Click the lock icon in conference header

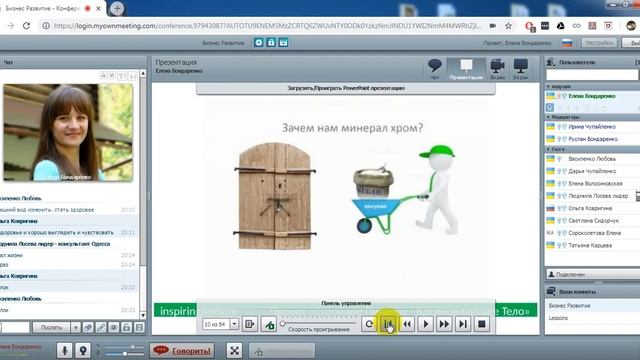click(x=271, y=42)
